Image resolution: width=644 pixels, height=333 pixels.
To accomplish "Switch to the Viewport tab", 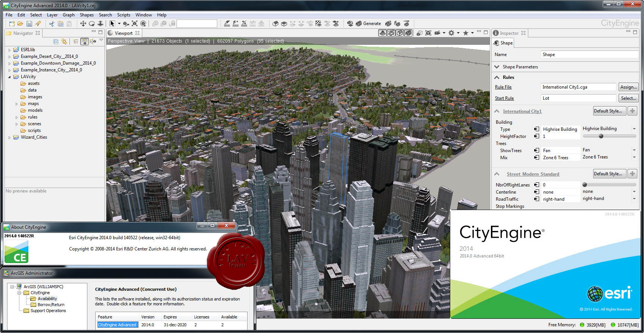I will click(x=124, y=33).
